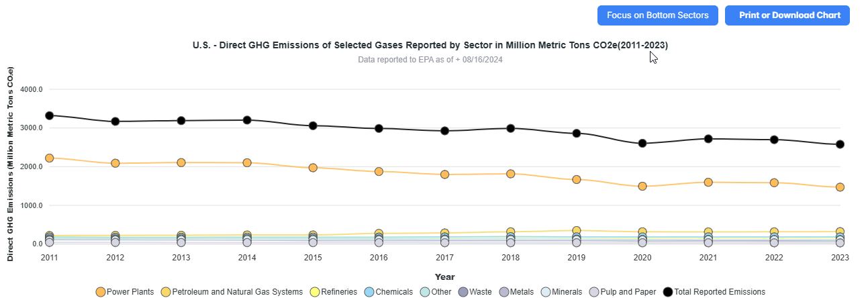Toggle Chemicals legend marker
Screen dimensions: 868x298
pyautogui.click(x=388, y=292)
